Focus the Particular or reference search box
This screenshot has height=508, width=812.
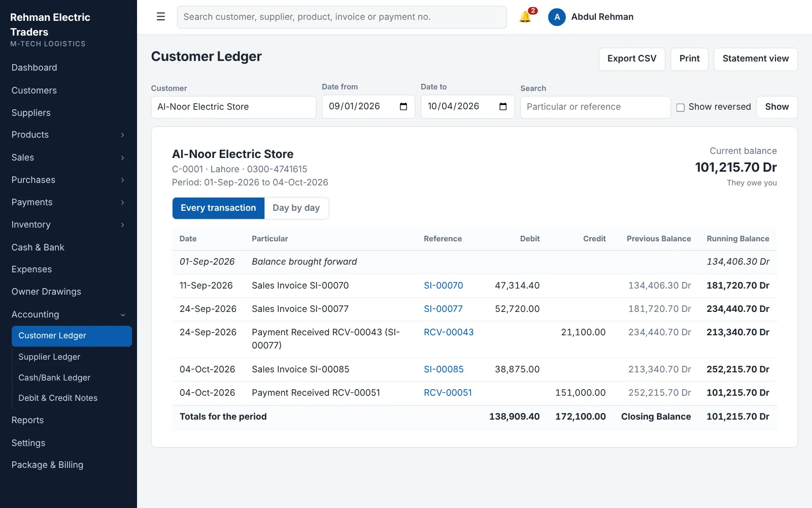click(595, 107)
